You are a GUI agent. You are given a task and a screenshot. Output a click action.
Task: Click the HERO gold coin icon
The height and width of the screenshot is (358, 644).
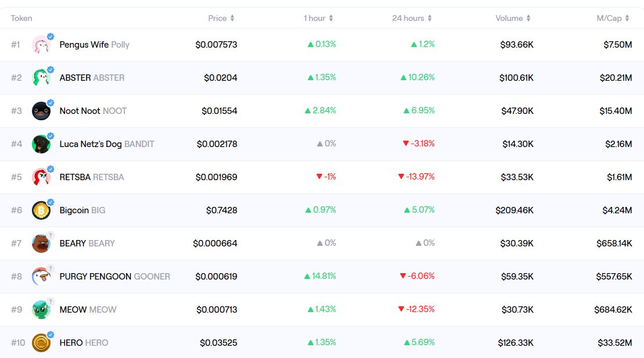41,343
